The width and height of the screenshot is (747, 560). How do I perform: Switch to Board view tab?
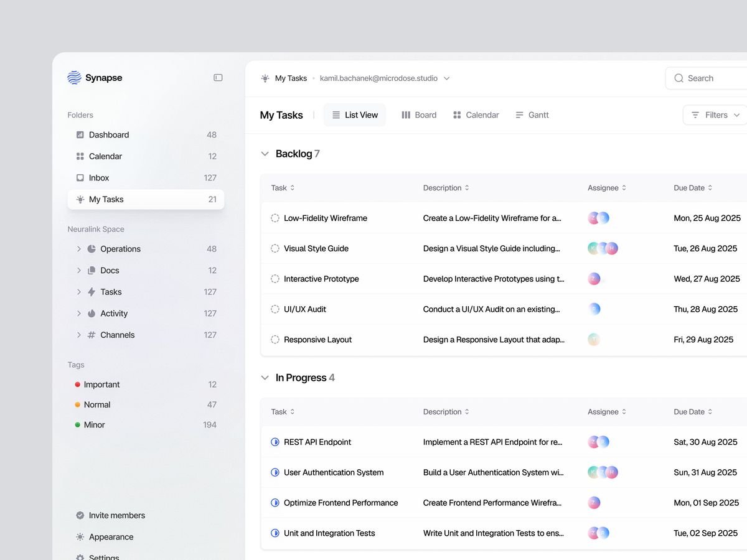click(x=419, y=115)
